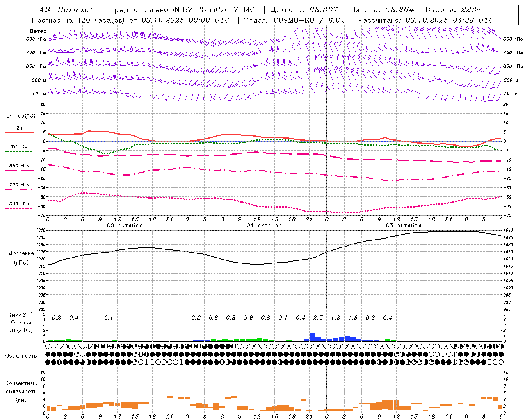Screen dimensions: 525x420
Task: Click the '05 октября' date label
Action: click(x=404, y=226)
